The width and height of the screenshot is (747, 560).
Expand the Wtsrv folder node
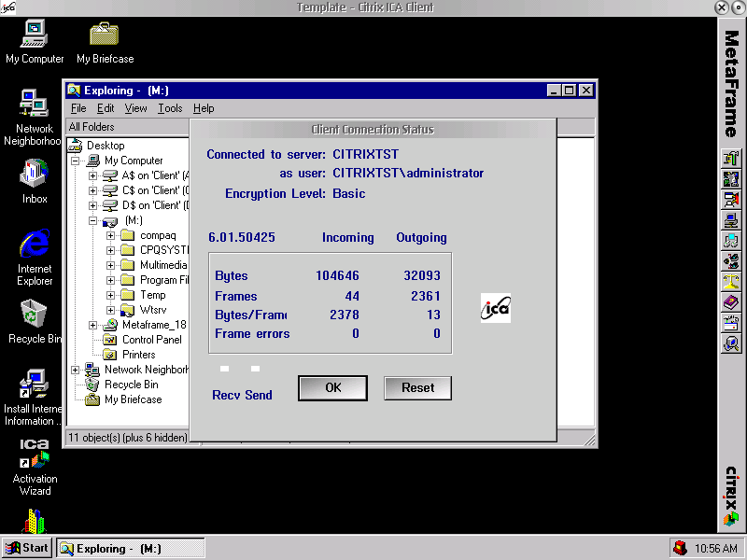tap(110, 310)
